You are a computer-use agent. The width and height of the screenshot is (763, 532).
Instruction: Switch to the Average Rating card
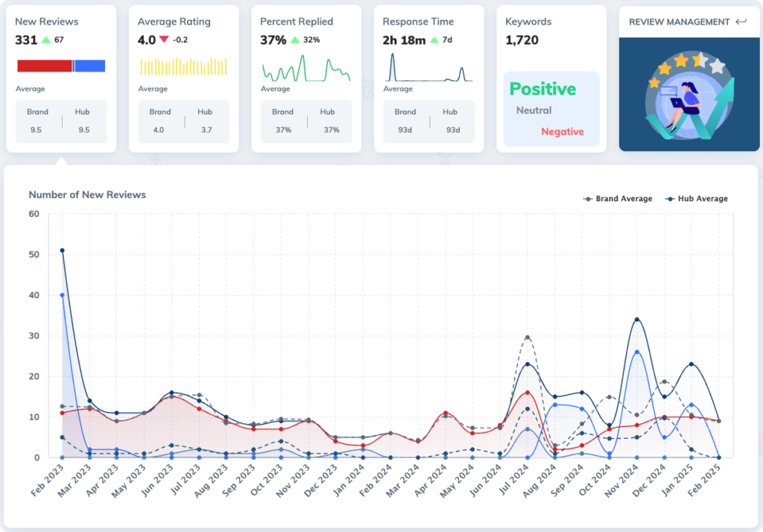(183, 78)
